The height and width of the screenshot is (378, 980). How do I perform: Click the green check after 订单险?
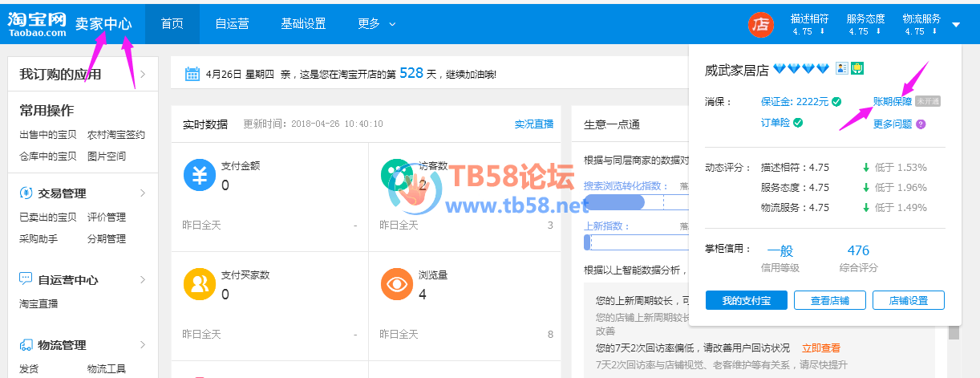[x=798, y=123]
